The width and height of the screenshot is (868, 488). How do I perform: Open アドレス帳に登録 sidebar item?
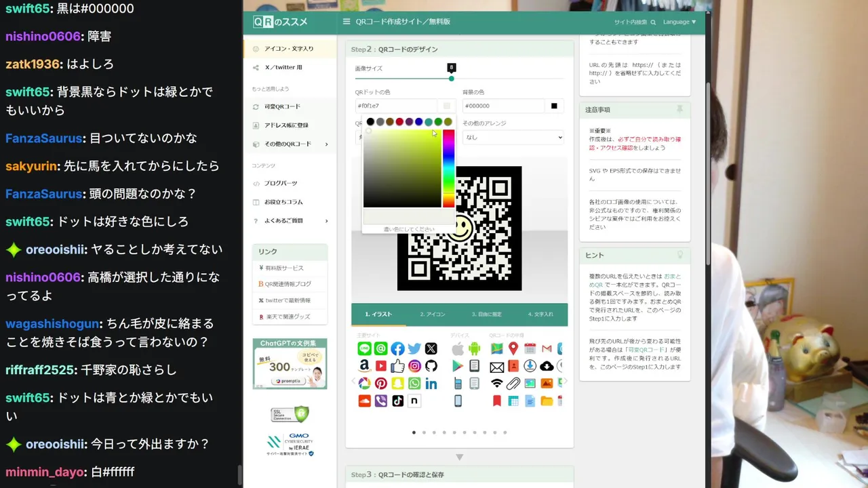pos(290,125)
